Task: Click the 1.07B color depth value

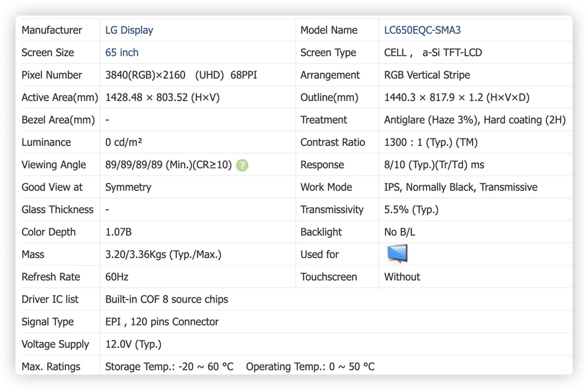Action: [x=118, y=232]
